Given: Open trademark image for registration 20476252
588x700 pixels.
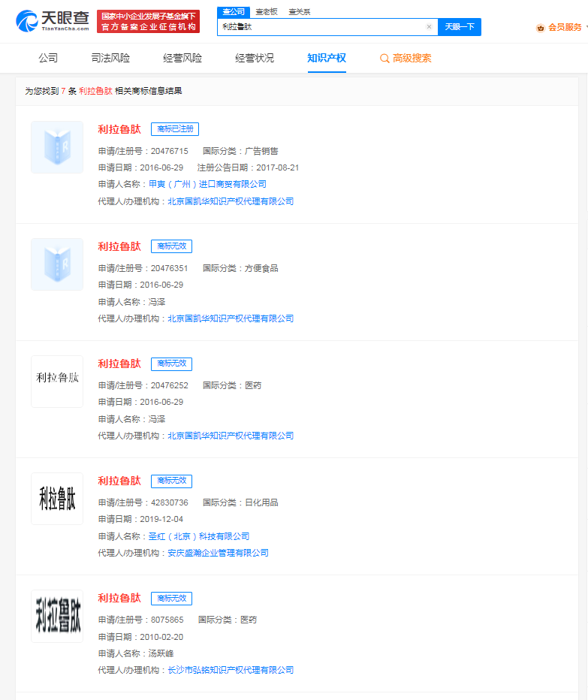Looking at the screenshot, I should pos(57,382).
